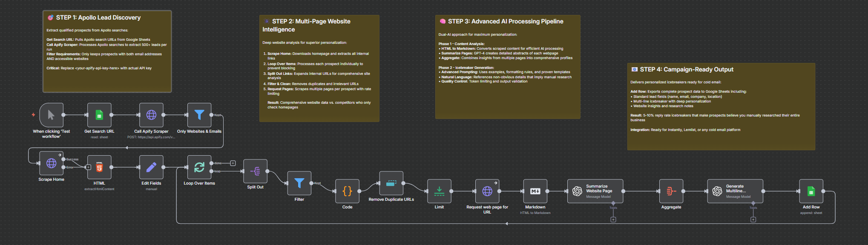Add a tool under Summarize Website Page
Image resolution: width=868 pixels, height=245 pixels.
pos(613,219)
